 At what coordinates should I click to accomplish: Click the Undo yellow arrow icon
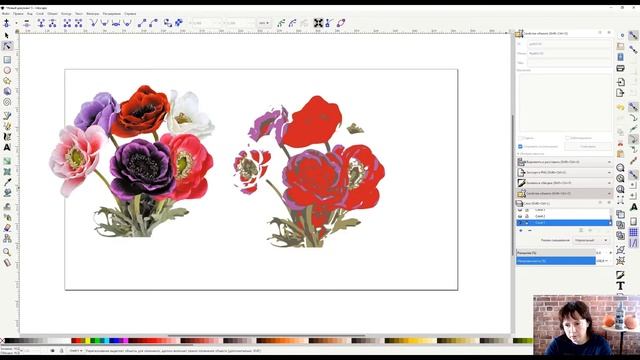coord(620,107)
